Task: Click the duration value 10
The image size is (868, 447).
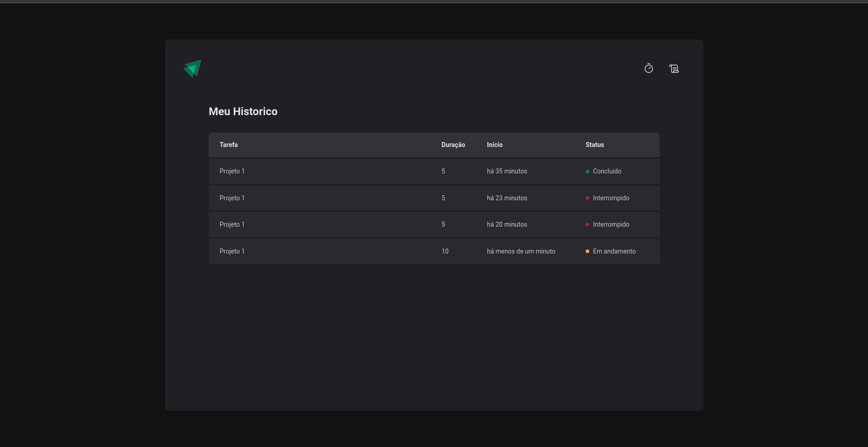Action: [x=445, y=251]
